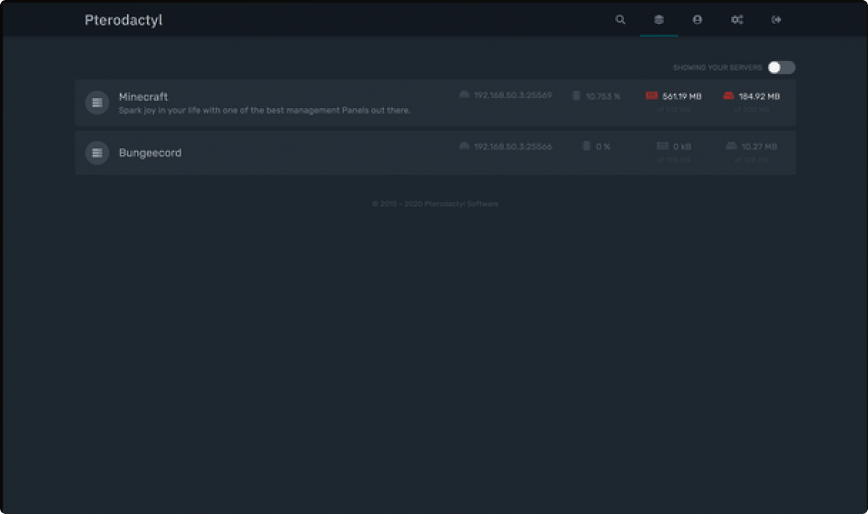The image size is (868, 514).
Task: Click the sign out icon
Action: (x=776, y=20)
